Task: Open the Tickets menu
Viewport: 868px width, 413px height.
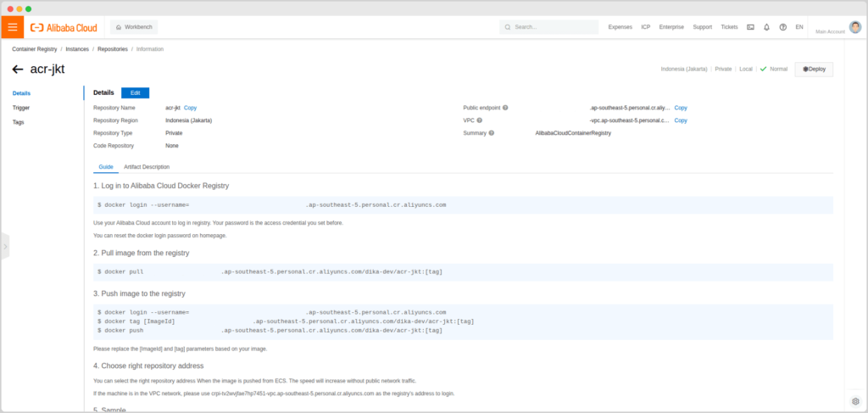Action: pyautogui.click(x=729, y=27)
